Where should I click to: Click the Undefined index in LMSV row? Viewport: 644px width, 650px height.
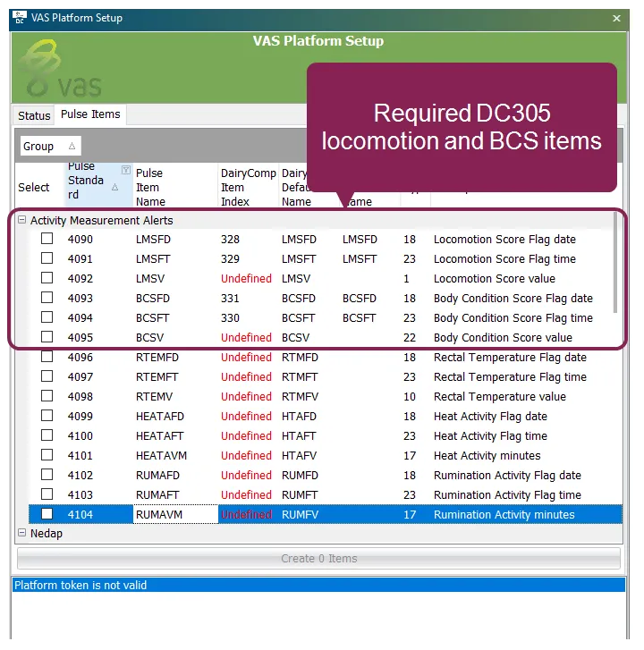[x=246, y=279]
